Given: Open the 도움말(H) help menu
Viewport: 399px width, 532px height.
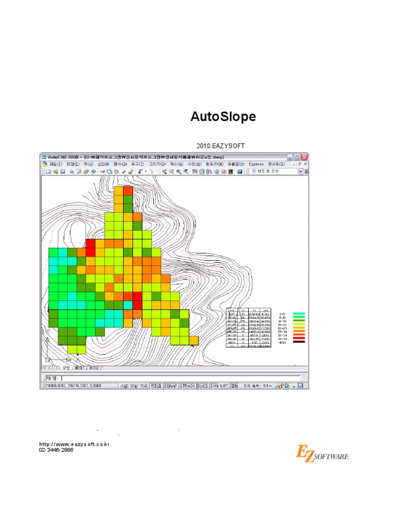Looking at the screenshot, I should tap(236, 164).
